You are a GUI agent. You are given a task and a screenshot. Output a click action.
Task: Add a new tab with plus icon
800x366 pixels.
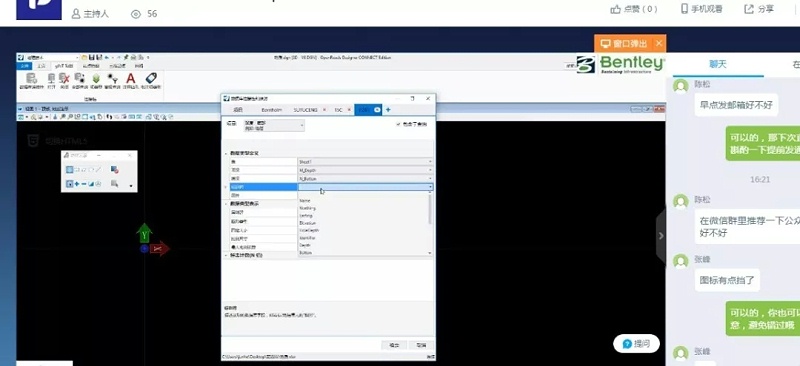[x=388, y=110]
